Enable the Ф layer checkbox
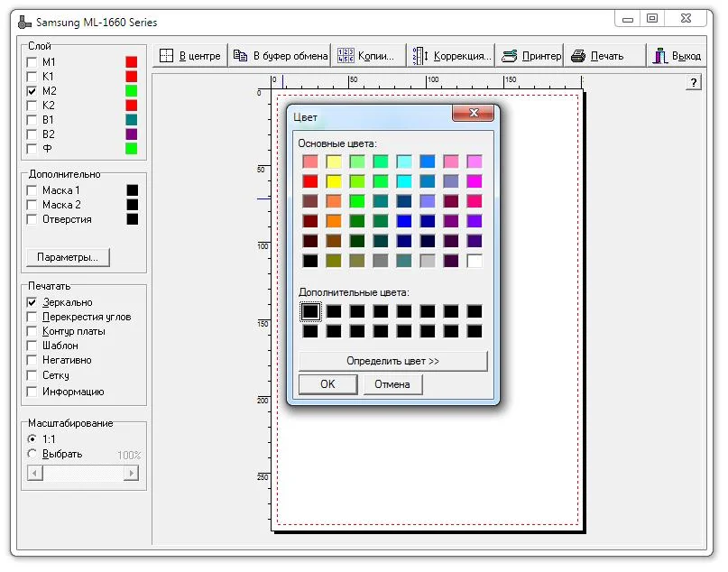Image resolution: width=728 pixels, height=572 pixels. pyautogui.click(x=32, y=149)
